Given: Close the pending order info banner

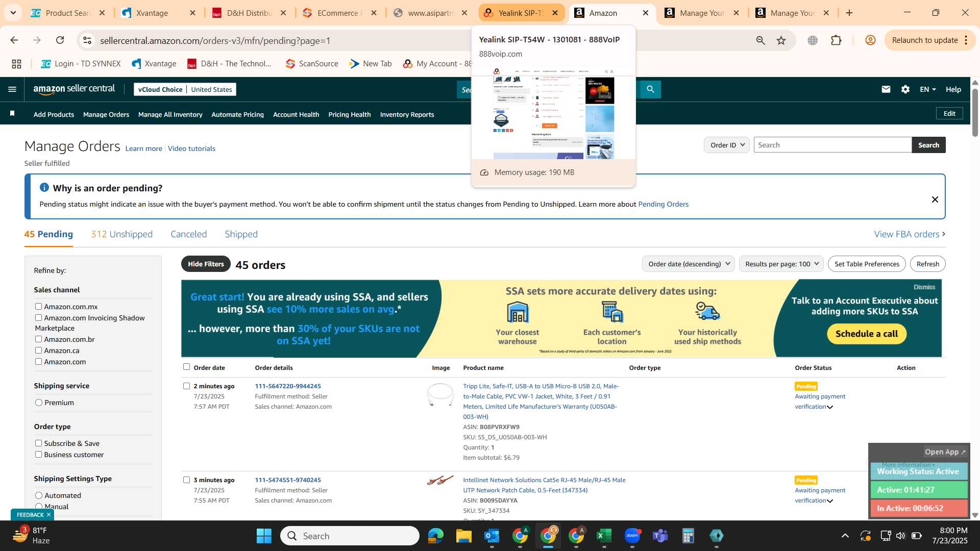Looking at the screenshot, I should (935, 199).
